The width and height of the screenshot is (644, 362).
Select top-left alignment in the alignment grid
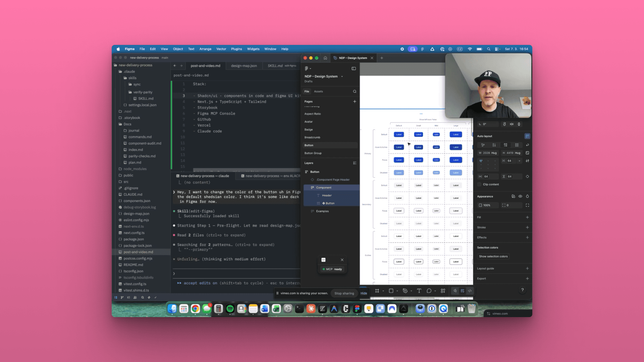(x=481, y=161)
